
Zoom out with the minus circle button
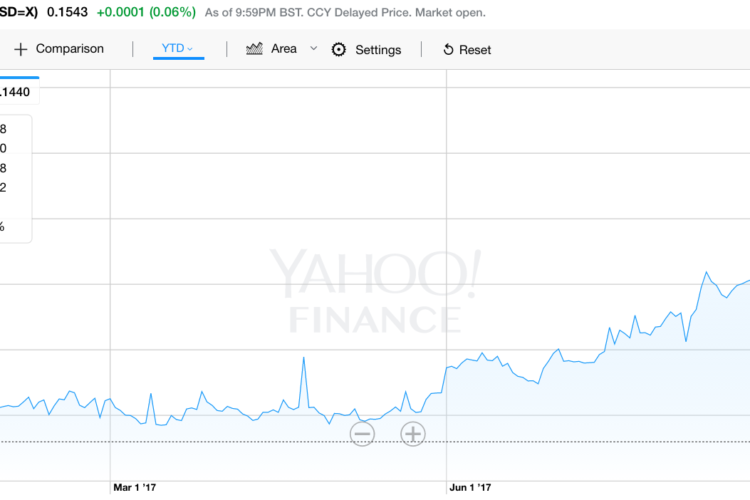[362, 434]
